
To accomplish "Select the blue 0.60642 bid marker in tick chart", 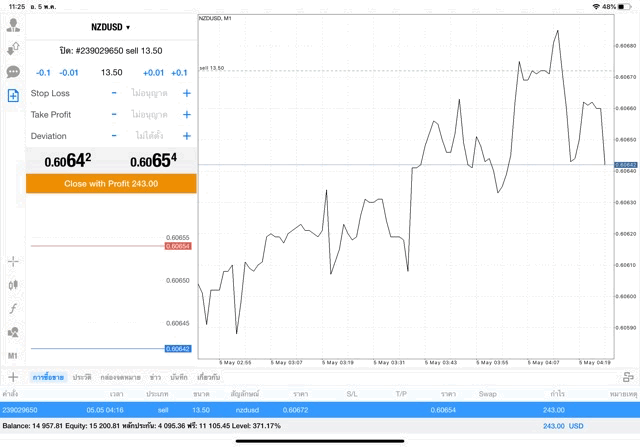I will coord(178,349).
